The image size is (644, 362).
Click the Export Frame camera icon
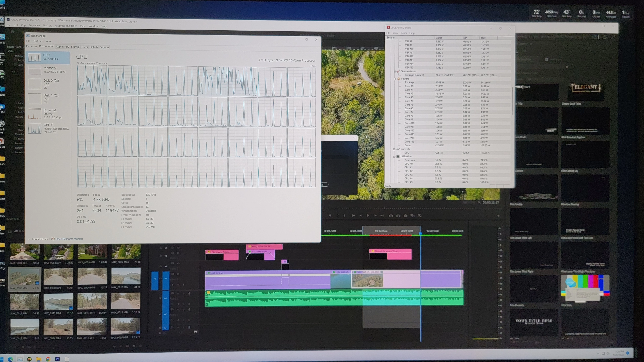click(x=405, y=216)
